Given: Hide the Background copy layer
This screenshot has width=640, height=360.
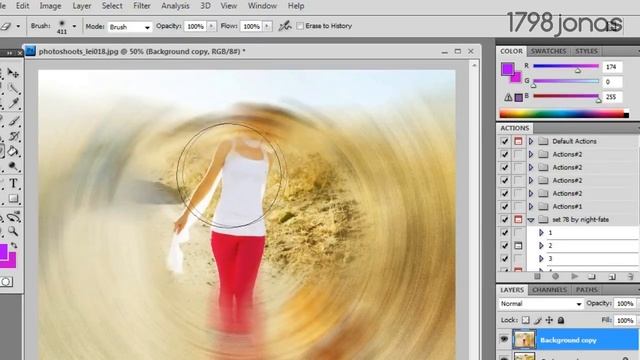Looking at the screenshot, I should (x=504, y=340).
